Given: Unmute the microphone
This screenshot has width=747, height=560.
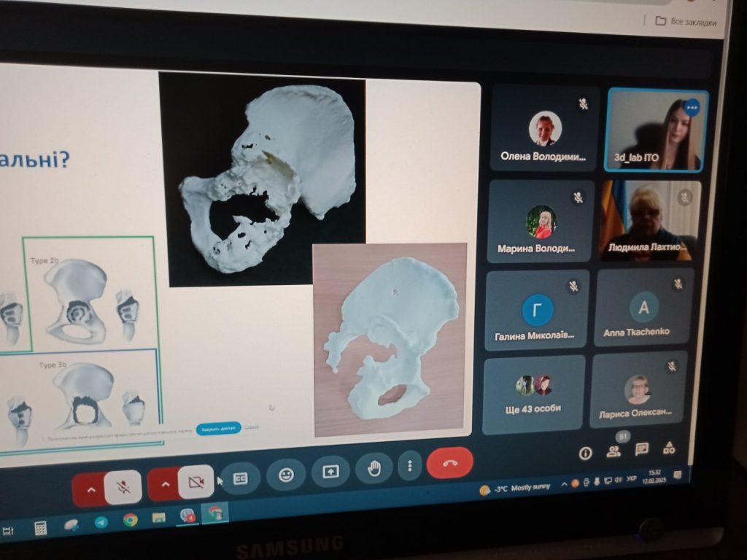Looking at the screenshot, I should coord(123,487).
